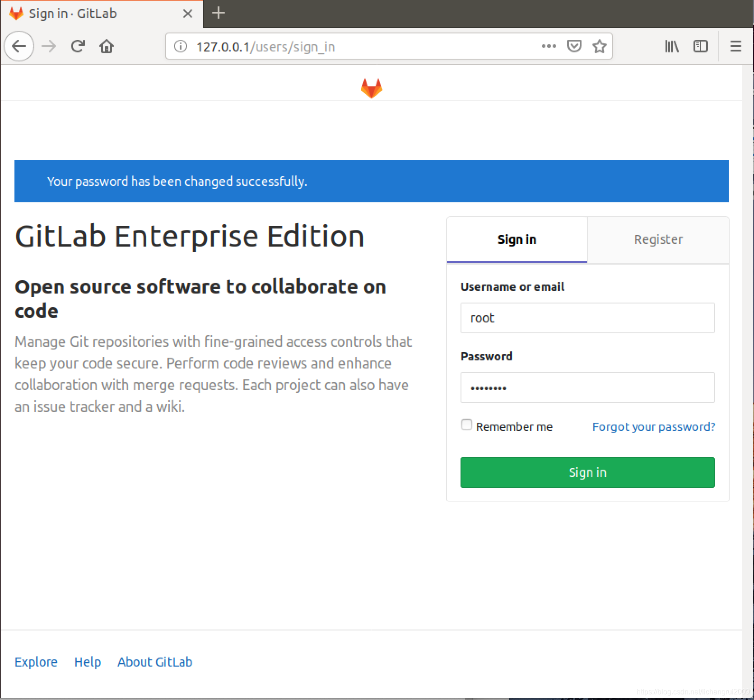Close the Sign in · GitLab tab
Image resolution: width=754 pixels, height=700 pixels.
[188, 14]
